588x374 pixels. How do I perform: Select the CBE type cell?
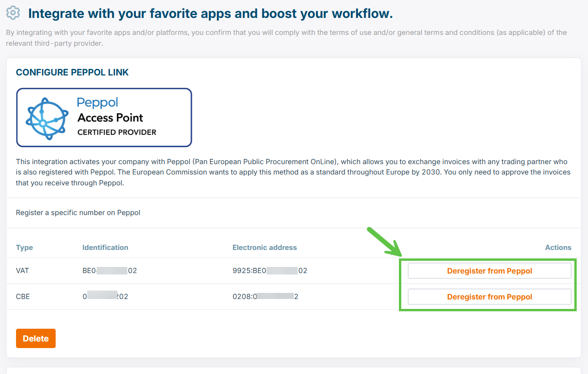pyautogui.click(x=23, y=297)
